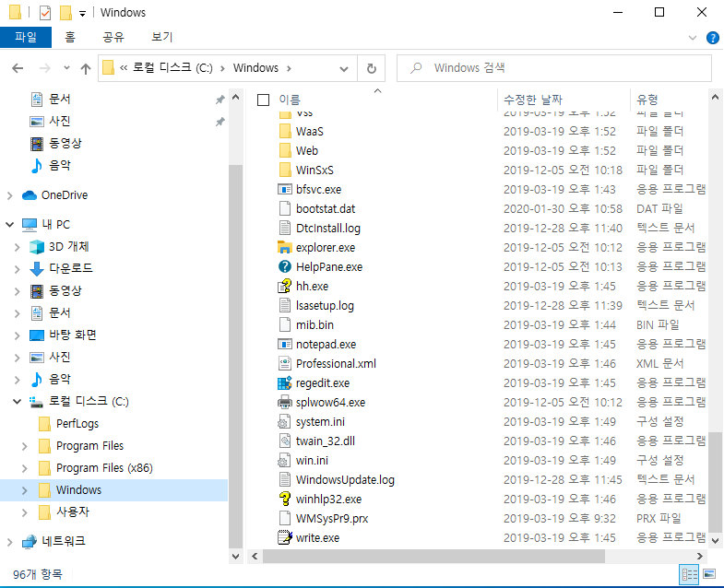The width and height of the screenshot is (724, 588).
Task: Click file list vertical scrollbar down arrow
Action: (715, 540)
